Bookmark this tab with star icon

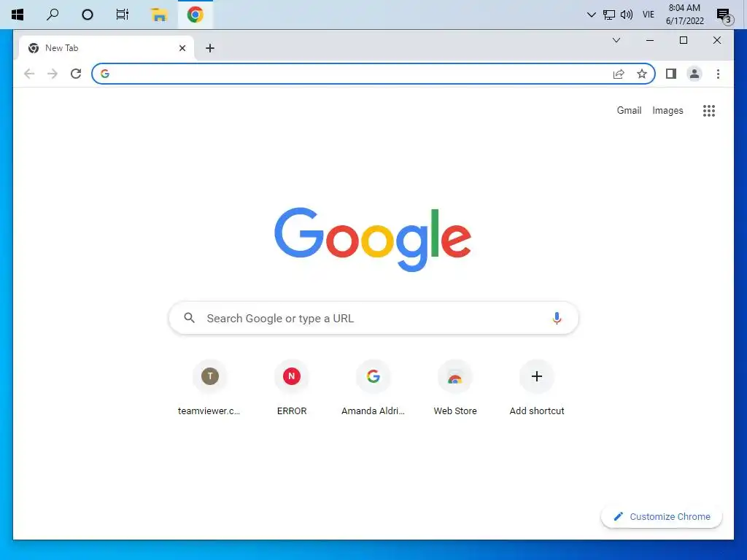click(642, 74)
